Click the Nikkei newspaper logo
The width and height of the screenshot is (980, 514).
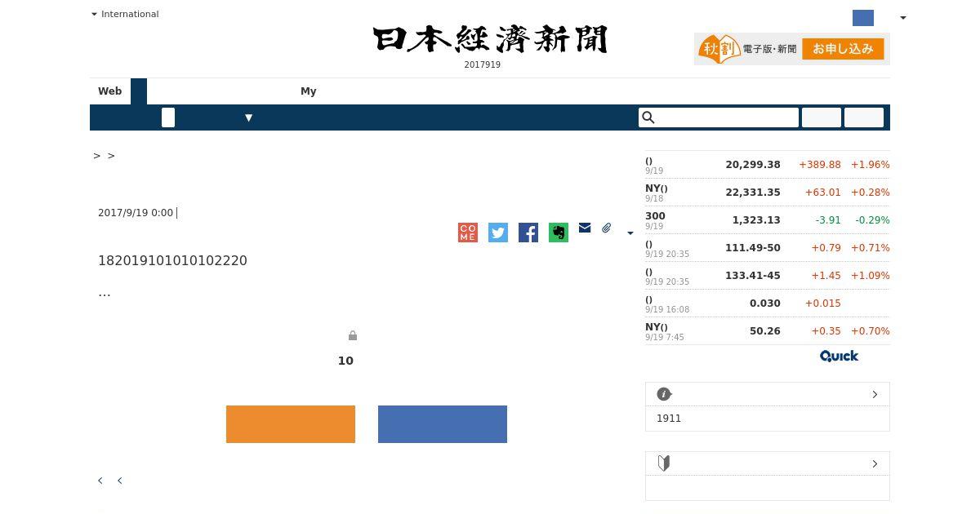click(x=490, y=39)
